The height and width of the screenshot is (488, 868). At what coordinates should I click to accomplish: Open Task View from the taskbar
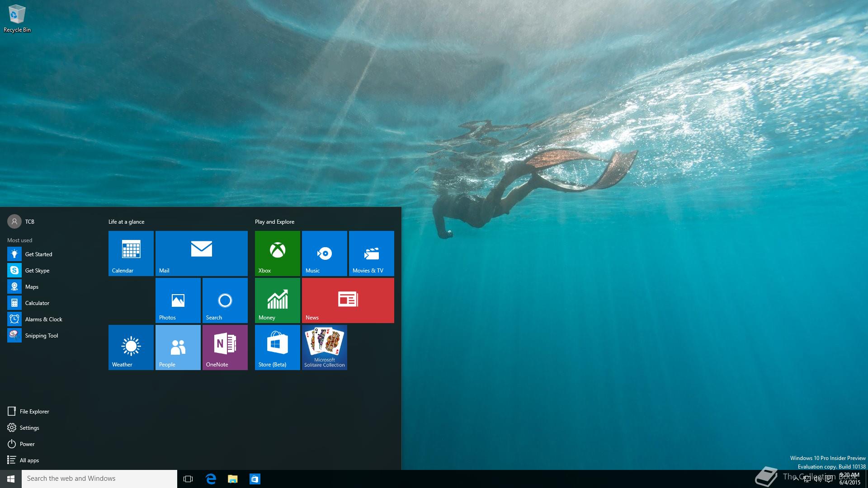point(188,479)
